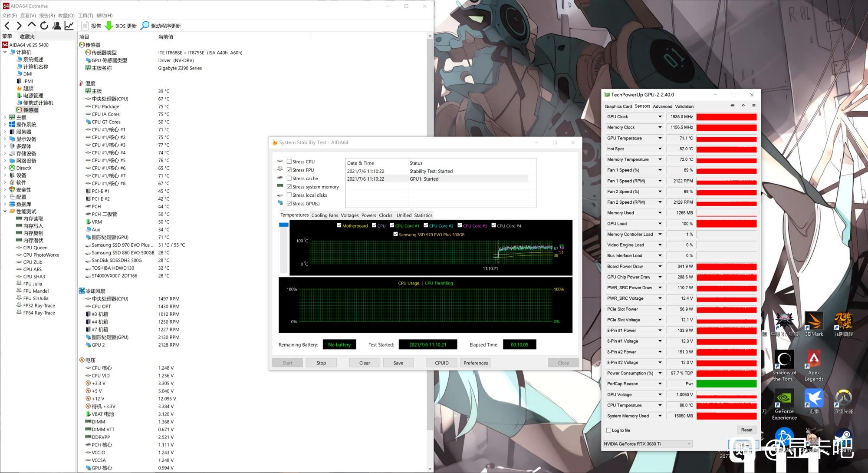Open GPU Load sensor dropdown arrow
868x473 pixels.
660,224
